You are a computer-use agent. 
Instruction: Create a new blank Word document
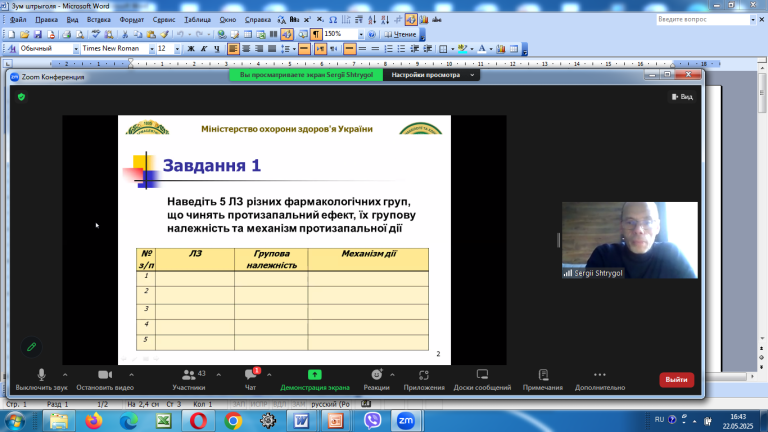click(11, 34)
